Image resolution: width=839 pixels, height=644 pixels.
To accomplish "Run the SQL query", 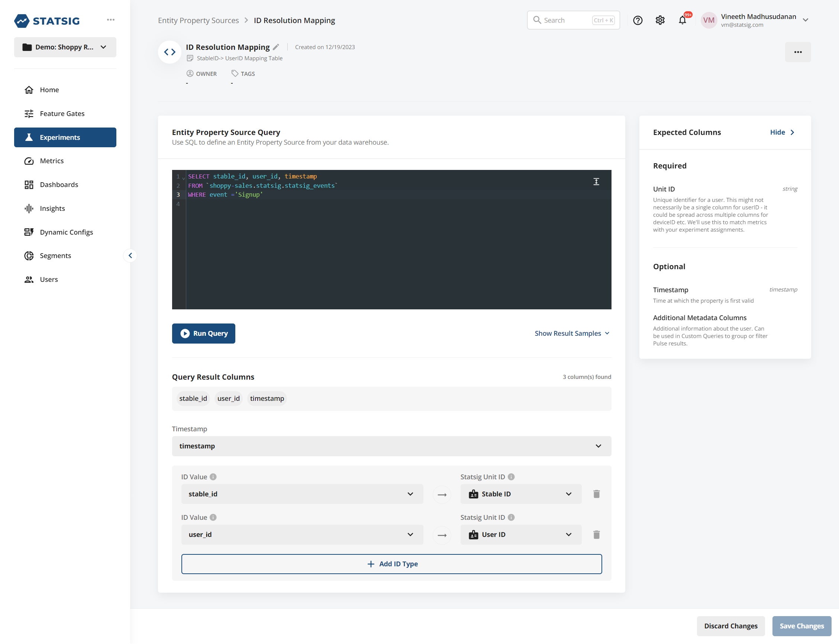I will click(203, 333).
